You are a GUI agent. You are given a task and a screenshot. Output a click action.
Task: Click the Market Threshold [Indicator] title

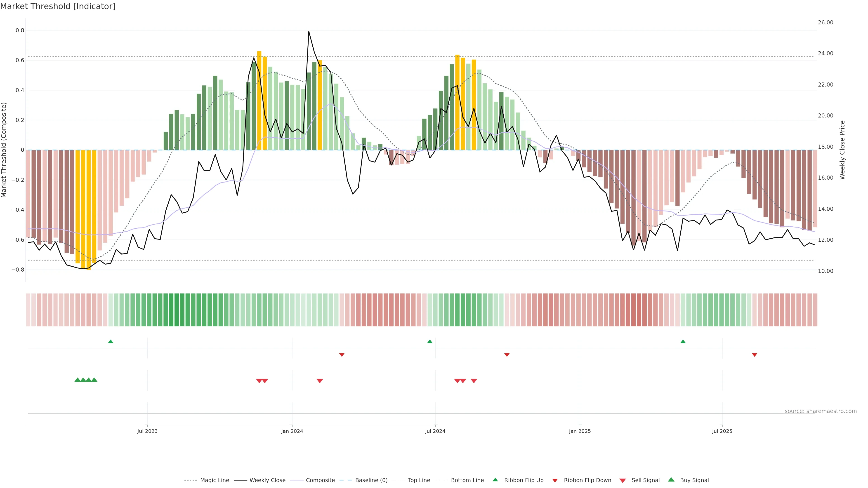[x=58, y=6]
